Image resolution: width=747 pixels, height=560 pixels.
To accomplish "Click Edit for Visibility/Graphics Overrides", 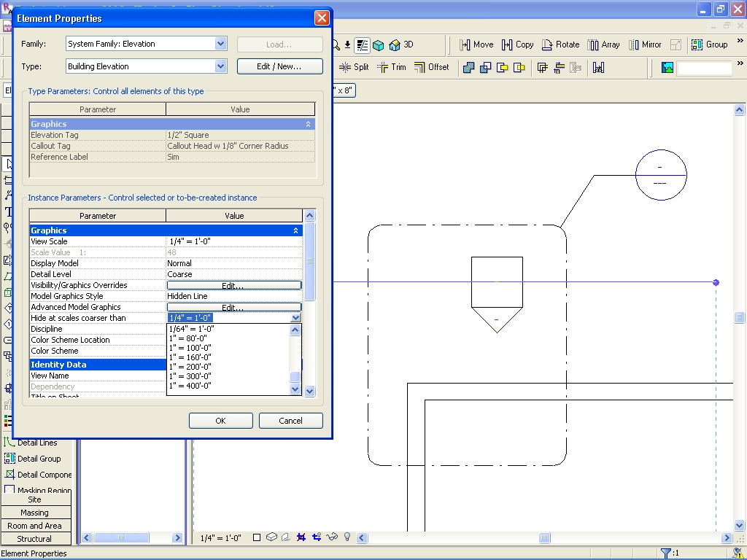I will coord(233,285).
